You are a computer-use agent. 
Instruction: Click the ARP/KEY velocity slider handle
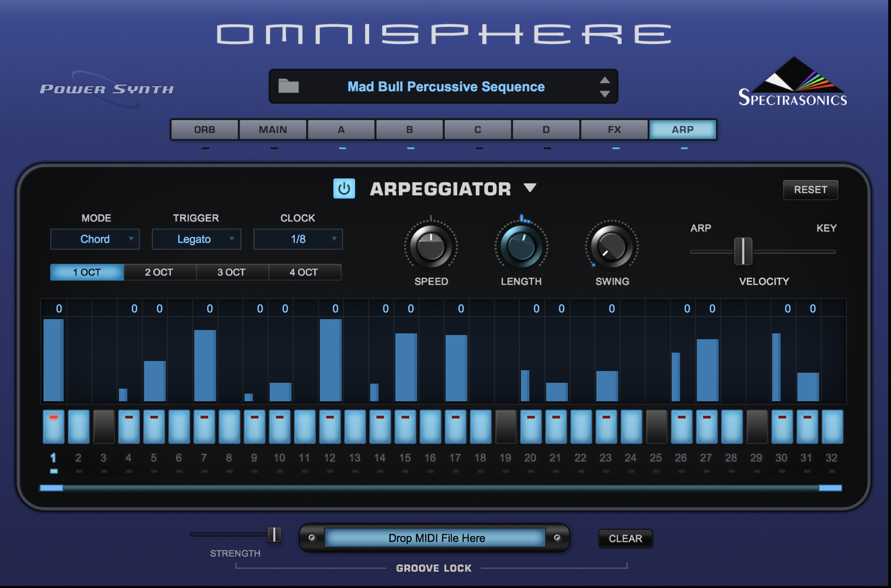click(x=743, y=251)
